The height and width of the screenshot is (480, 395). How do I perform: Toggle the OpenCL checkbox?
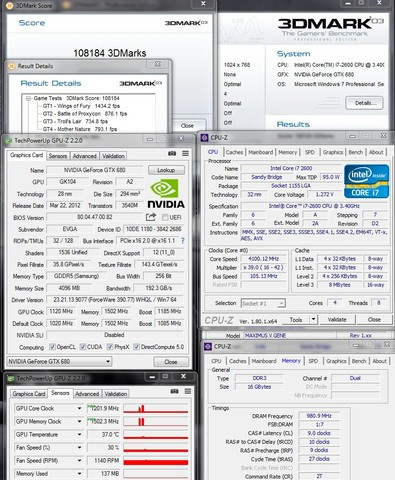point(52,347)
